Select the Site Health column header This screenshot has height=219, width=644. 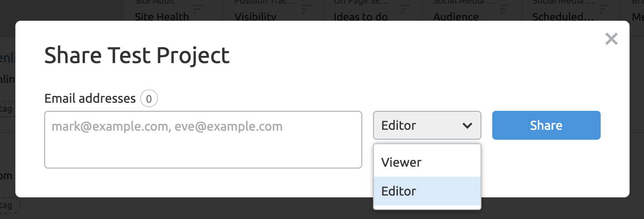(x=162, y=17)
